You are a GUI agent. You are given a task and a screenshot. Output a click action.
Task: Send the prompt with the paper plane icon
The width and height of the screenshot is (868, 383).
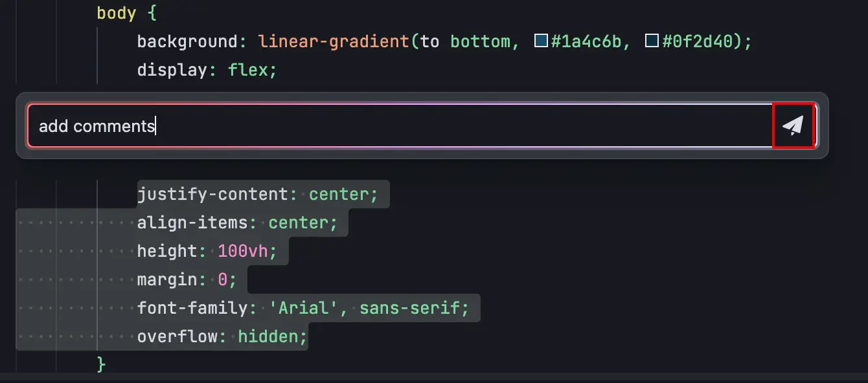coord(794,126)
